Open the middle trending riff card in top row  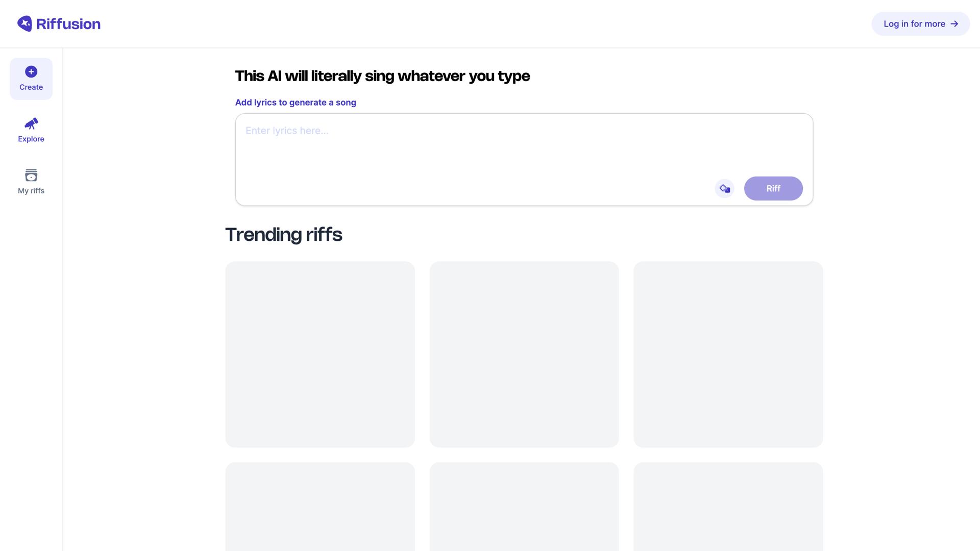(524, 355)
